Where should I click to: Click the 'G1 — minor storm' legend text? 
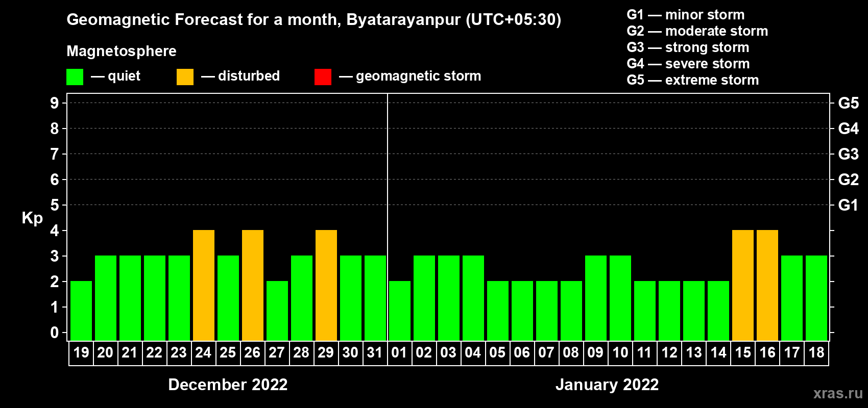686,15
